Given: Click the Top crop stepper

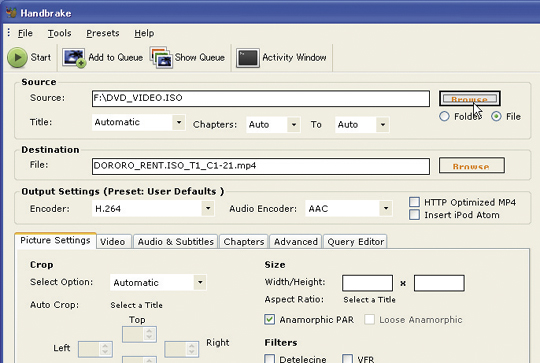Looking at the screenshot, I should tap(139, 334).
